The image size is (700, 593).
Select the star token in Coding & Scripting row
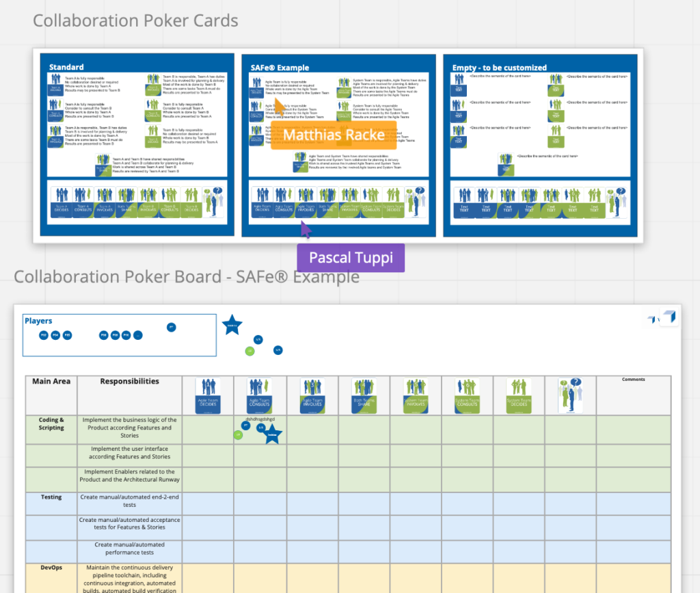tap(272, 434)
